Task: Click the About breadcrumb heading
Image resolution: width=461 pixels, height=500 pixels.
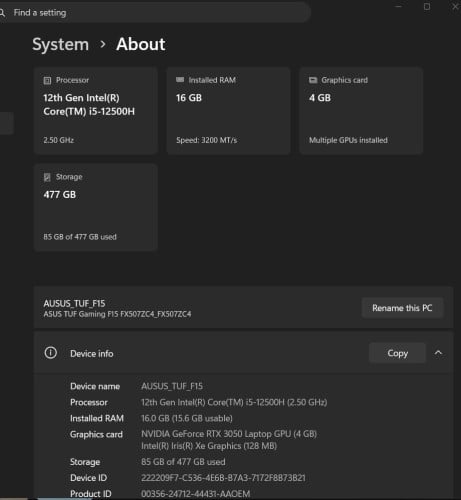Action: [141, 44]
